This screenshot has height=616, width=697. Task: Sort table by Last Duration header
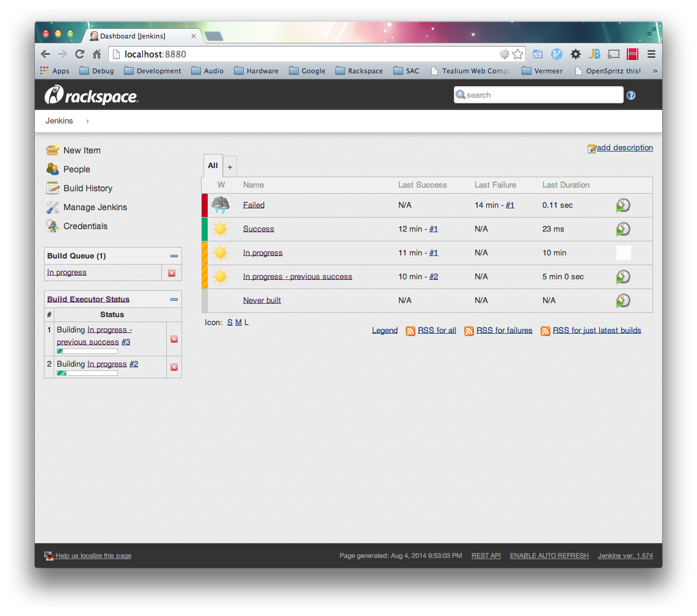[566, 185]
